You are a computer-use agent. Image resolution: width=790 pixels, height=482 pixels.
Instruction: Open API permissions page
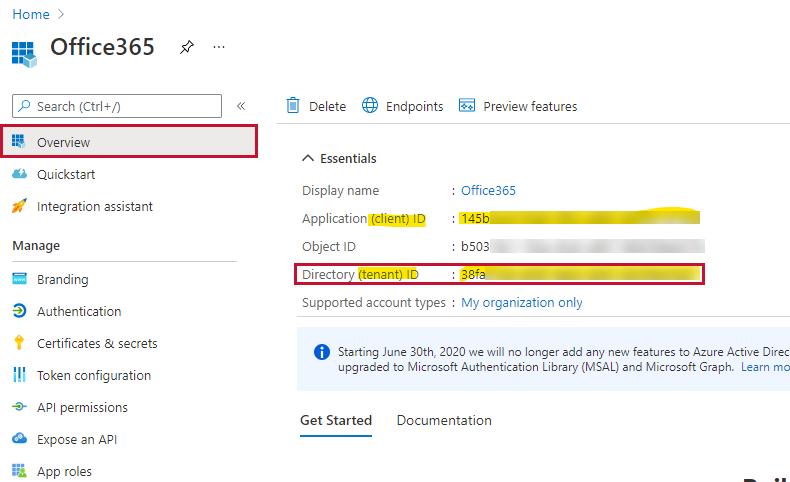[82, 407]
